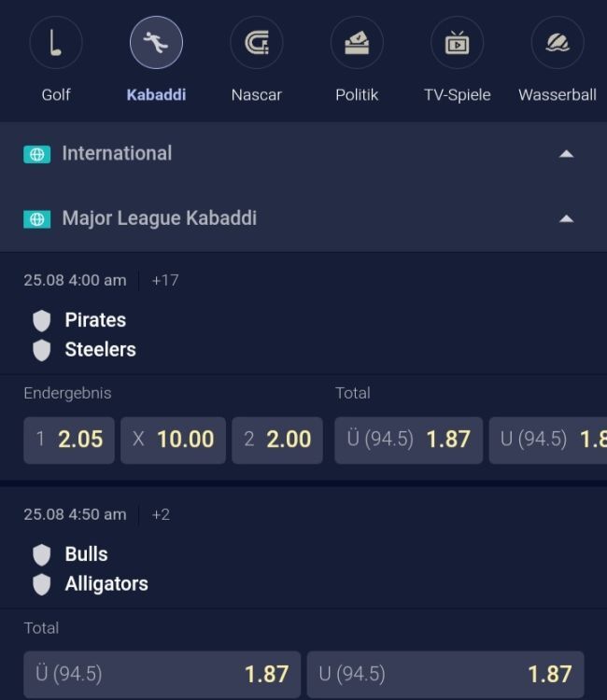The image size is (607, 700).
Task: Open the Politik ballot box icon
Action: tap(357, 43)
